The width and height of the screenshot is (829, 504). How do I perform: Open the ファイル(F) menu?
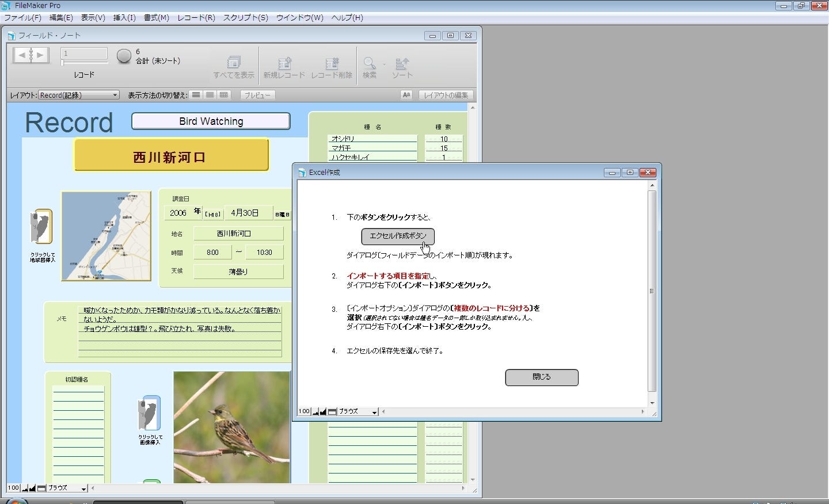click(x=22, y=18)
